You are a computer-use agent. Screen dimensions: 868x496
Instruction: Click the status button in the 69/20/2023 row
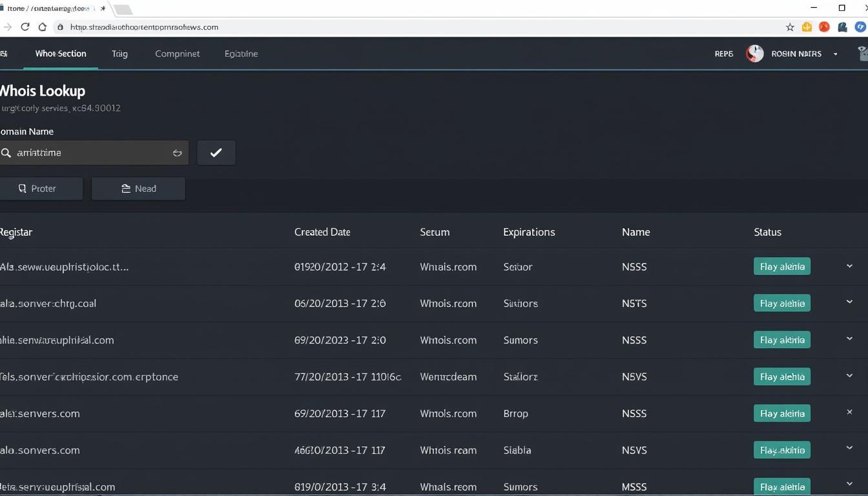point(782,340)
